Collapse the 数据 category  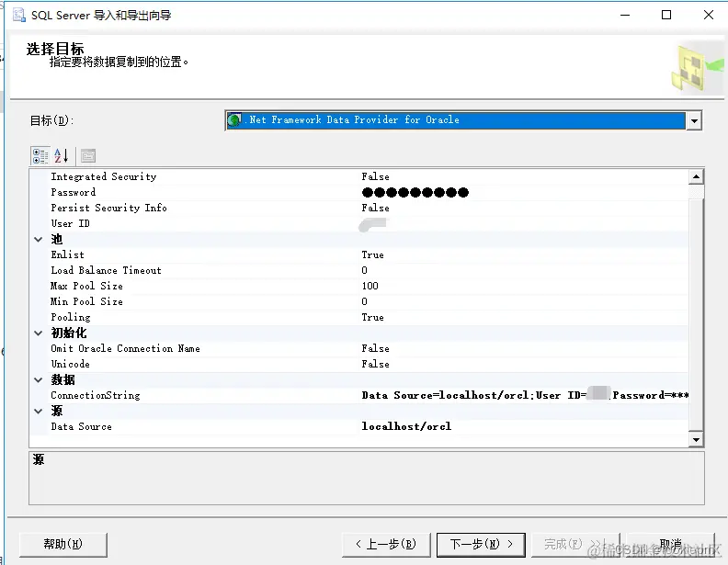(39, 380)
